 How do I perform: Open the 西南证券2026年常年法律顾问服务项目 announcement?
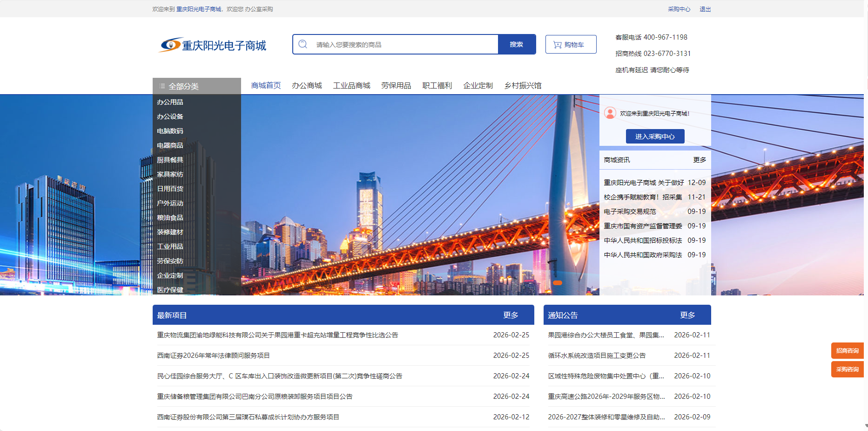click(214, 355)
